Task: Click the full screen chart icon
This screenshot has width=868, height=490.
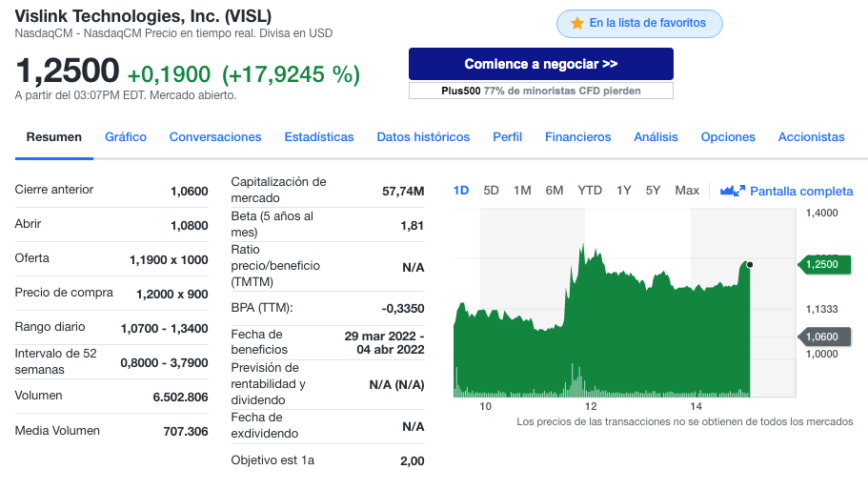Action: (x=733, y=191)
